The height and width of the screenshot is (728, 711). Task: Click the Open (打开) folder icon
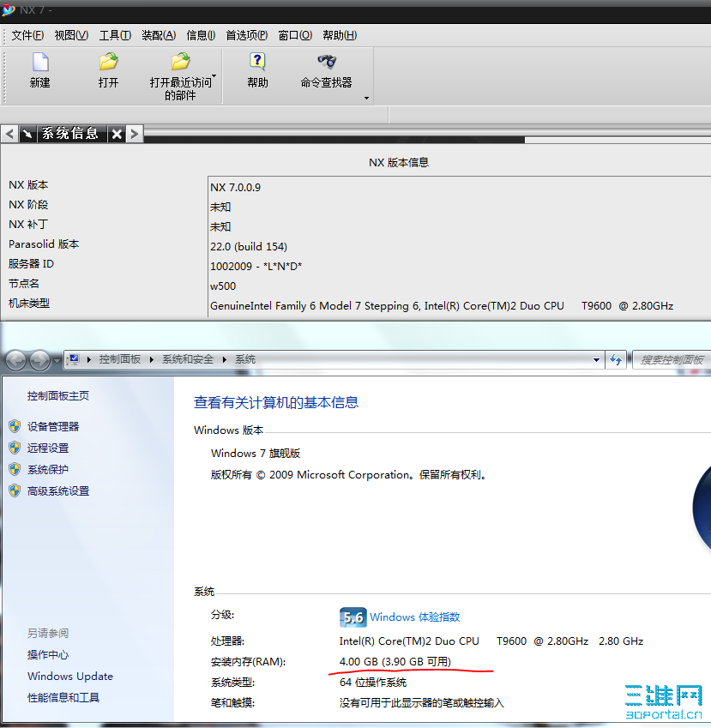(108, 62)
